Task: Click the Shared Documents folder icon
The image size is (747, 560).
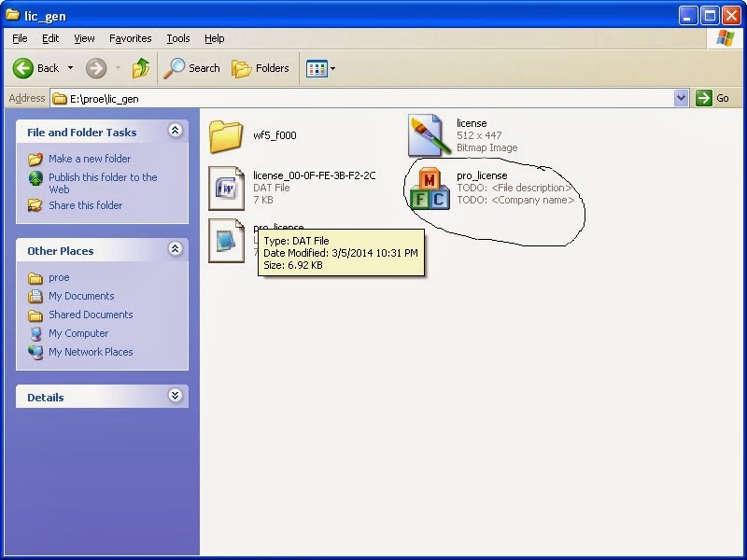Action: pyautogui.click(x=35, y=315)
